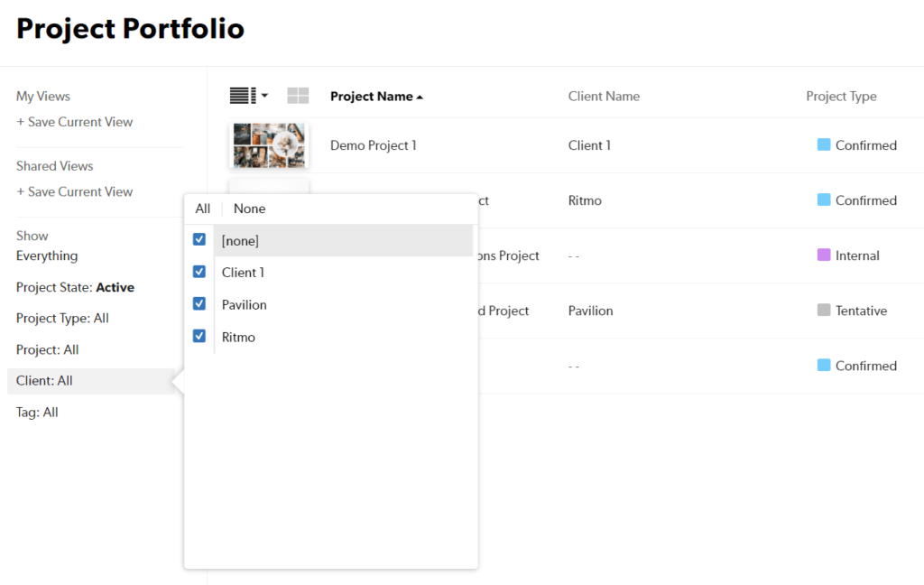Click Ritmo client name cell

tap(585, 200)
